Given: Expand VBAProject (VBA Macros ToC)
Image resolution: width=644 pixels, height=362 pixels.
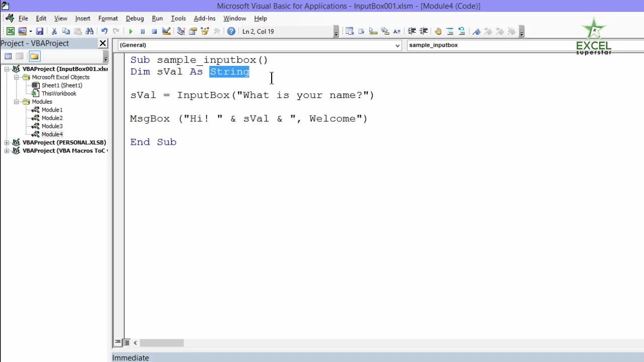Looking at the screenshot, I should pyautogui.click(x=7, y=150).
